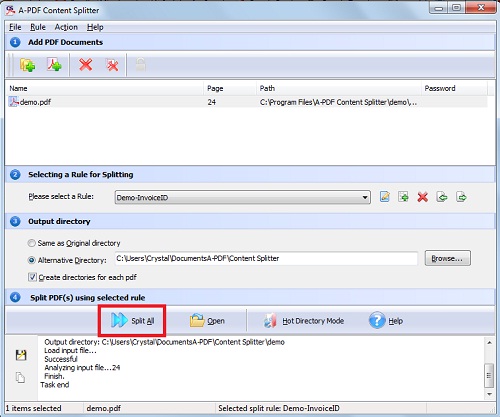Click '1 items selected' in status bar
This screenshot has width=500, height=417.
34,408
